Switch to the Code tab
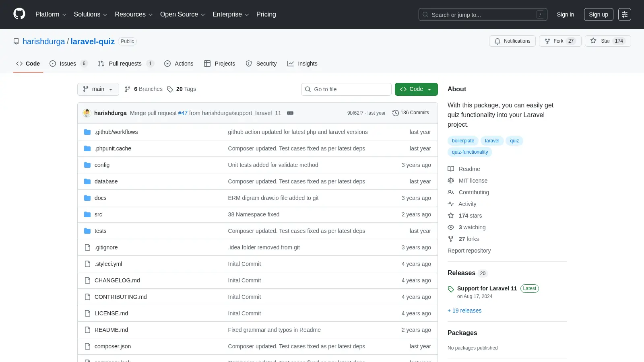Screen dimensions: 644x362 pyautogui.click(x=28, y=64)
